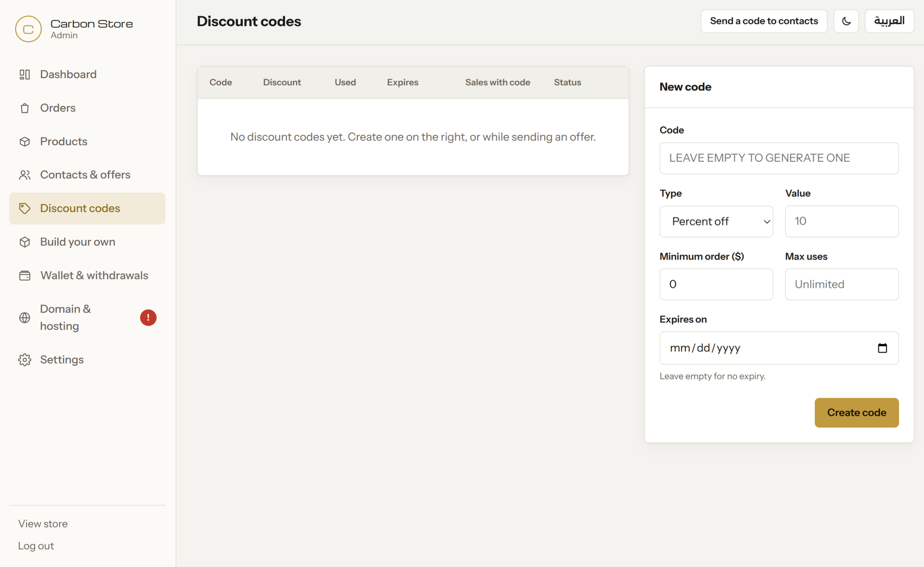Click the Products box icon
Screen dimensions: 924x567
(x=25, y=142)
